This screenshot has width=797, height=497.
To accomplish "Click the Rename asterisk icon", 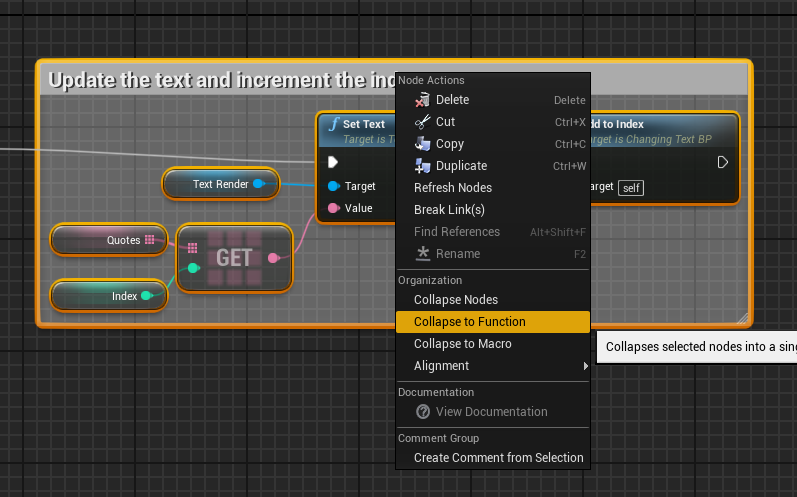I will [422, 254].
